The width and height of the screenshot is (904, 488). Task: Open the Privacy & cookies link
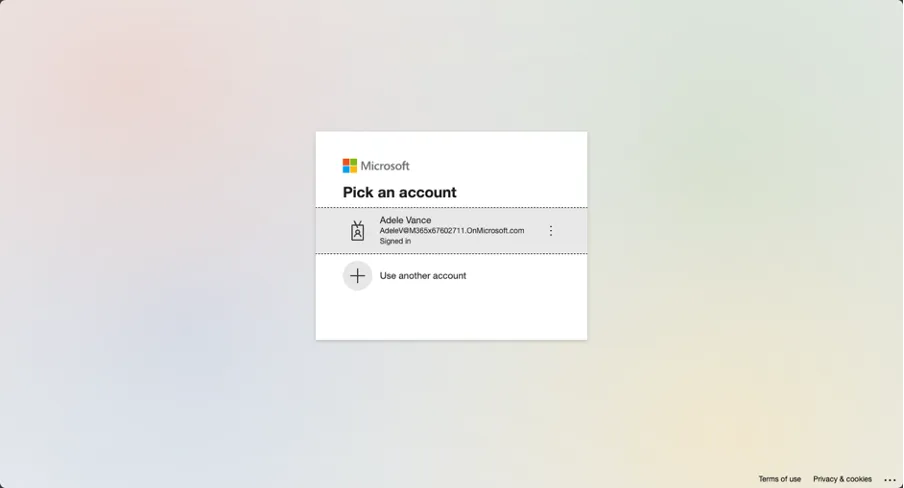pyautogui.click(x=842, y=479)
